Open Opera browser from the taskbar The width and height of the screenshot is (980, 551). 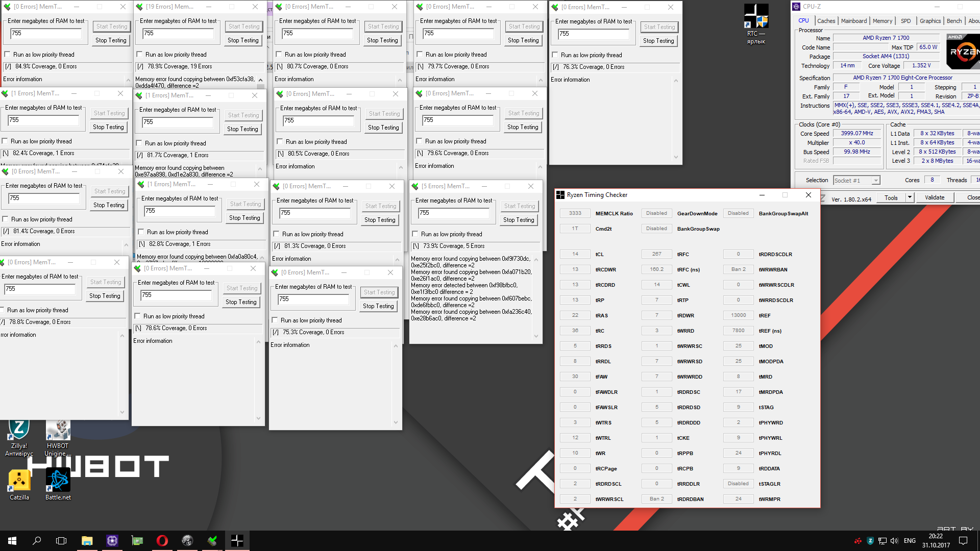162,541
